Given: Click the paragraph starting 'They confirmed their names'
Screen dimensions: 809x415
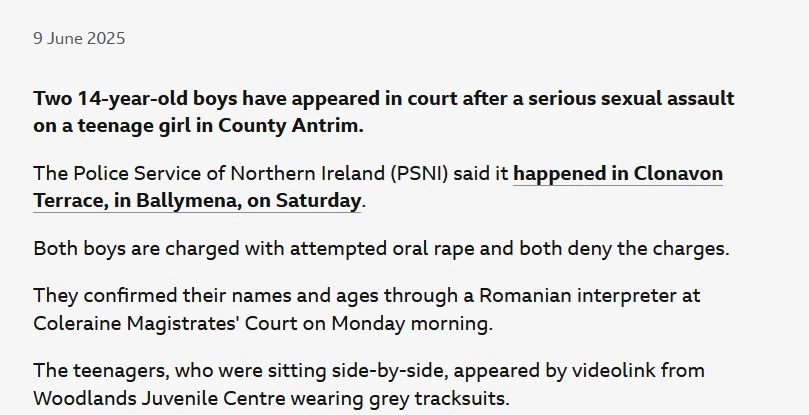Looking at the screenshot, I should click(x=367, y=310).
